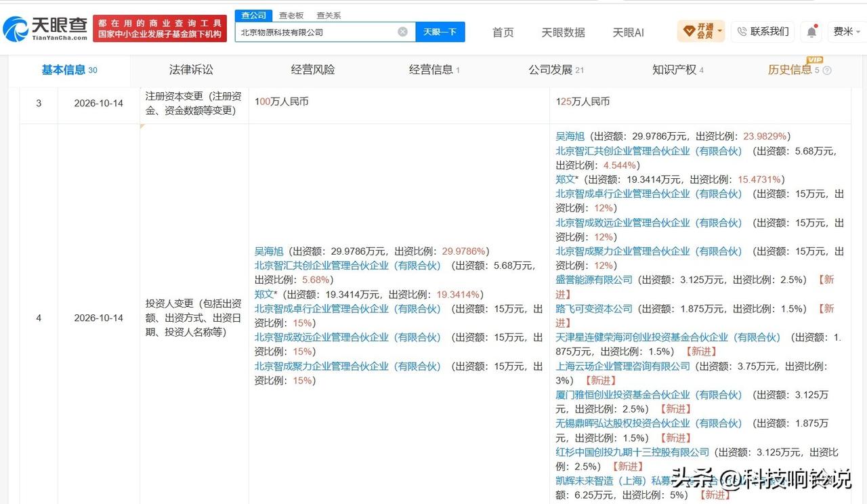Select the 125万人民币 capital value
Screen dimensions: 867x504
tap(583, 101)
